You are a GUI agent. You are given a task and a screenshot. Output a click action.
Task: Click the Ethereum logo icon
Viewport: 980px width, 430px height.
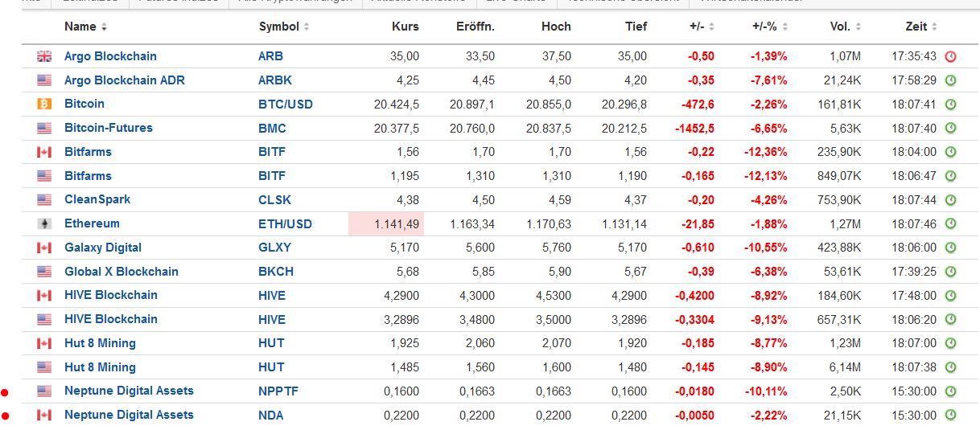click(43, 223)
